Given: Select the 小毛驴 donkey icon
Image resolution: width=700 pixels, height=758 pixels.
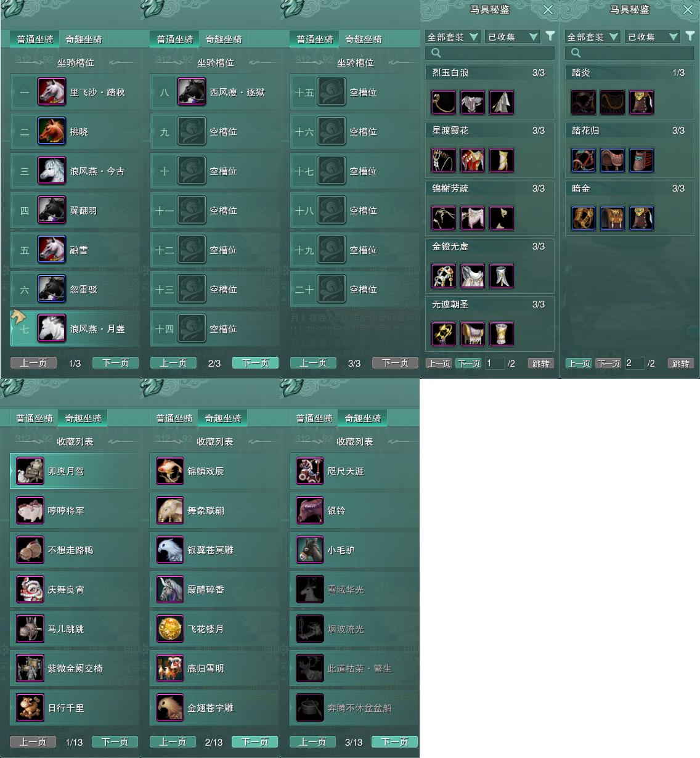Looking at the screenshot, I should [x=309, y=550].
